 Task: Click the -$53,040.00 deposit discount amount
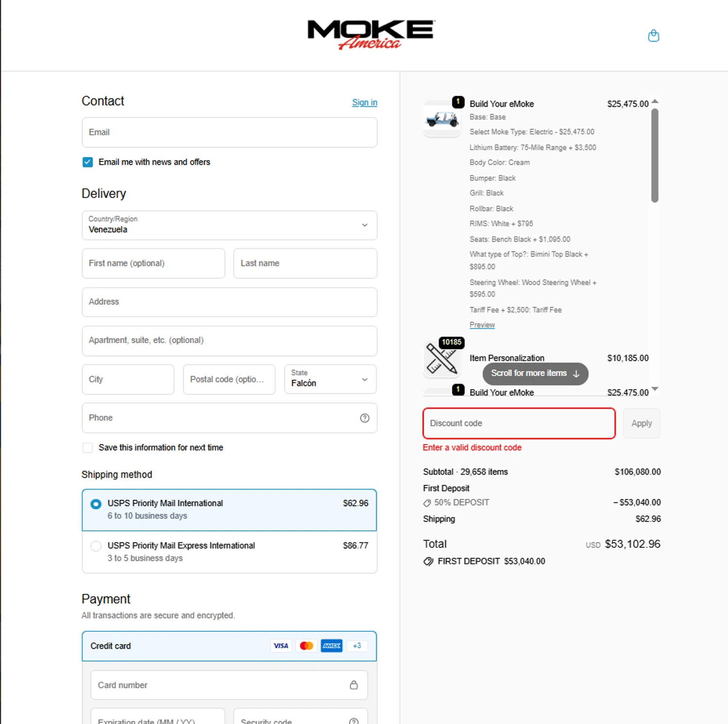click(x=637, y=503)
